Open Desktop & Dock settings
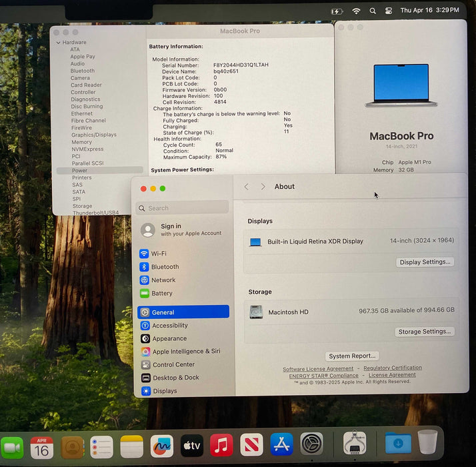This screenshot has width=476, height=467. [183, 378]
